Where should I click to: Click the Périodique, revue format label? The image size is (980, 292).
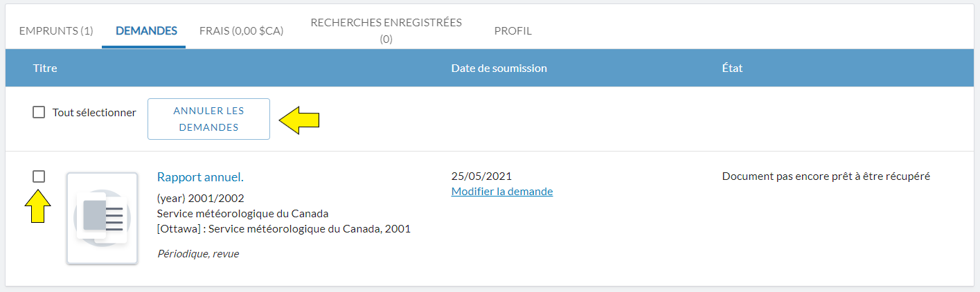tap(198, 254)
